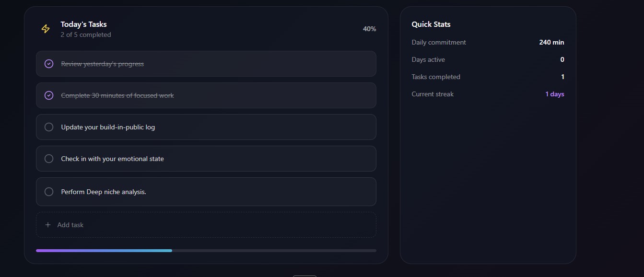Click the plus icon beside Add task

click(47, 225)
